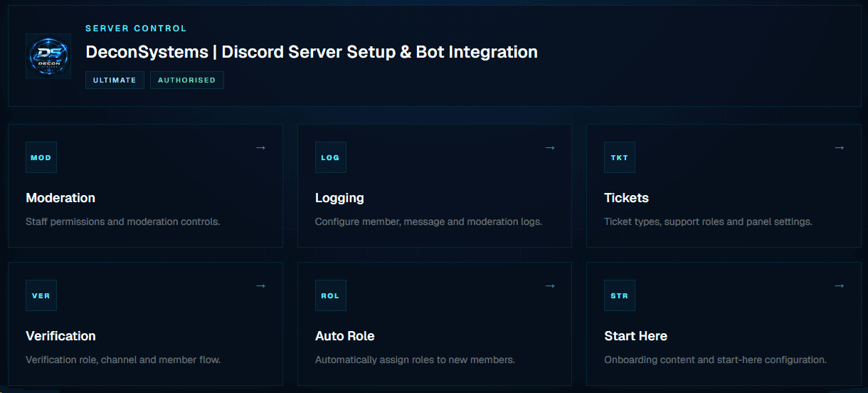Click 'Configure member, message and moderation logs.' text
This screenshot has height=393, width=868.
click(429, 221)
